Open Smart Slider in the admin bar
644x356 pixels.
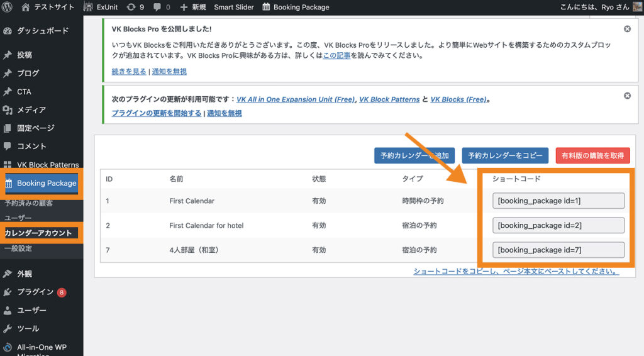(234, 7)
